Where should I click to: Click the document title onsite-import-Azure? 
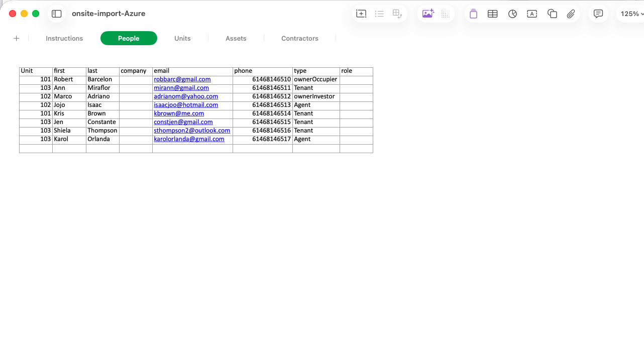[x=109, y=14]
